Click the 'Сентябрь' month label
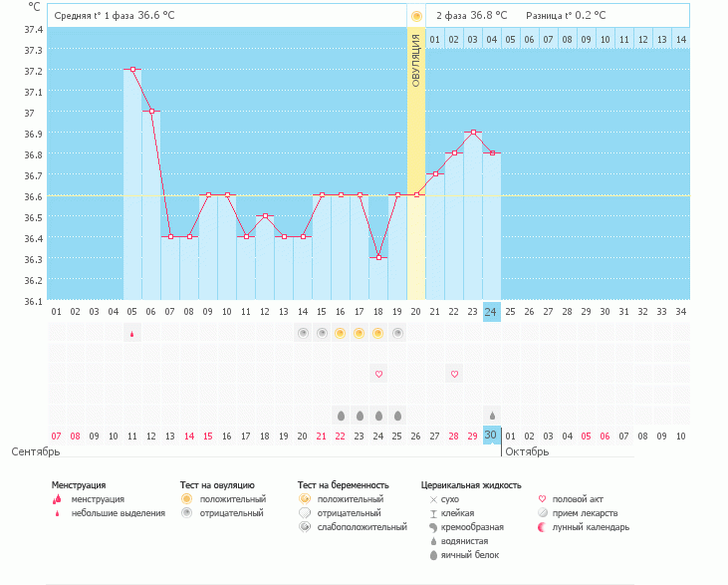 point(36,451)
